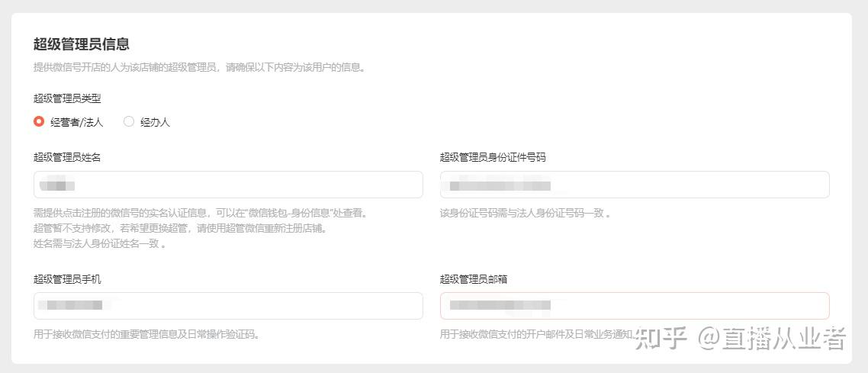This screenshot has height=373, width=868.
Task: Click the 超级管理员邮箱 label text
Action: [474, 279]
